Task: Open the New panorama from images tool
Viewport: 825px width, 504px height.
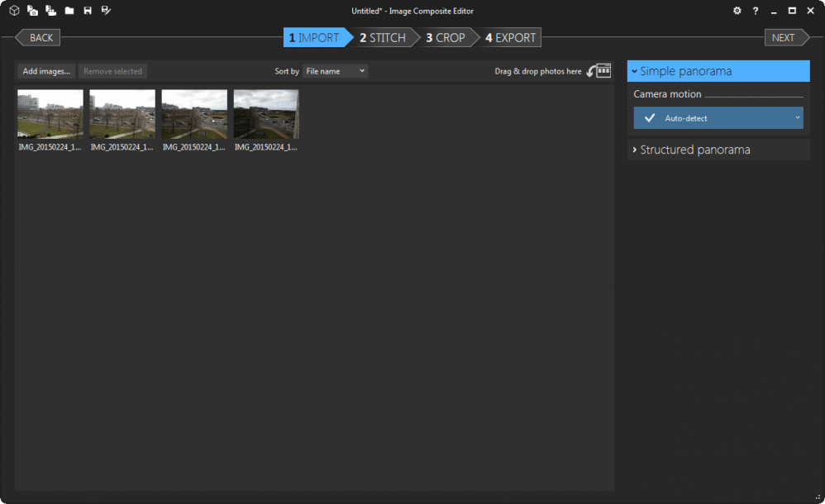Action: pyautogui.click(x=32, y=11)
